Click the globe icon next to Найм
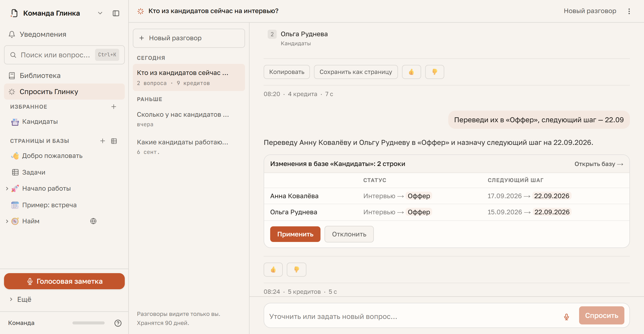The image size is (644, 334). coord(93,221)
